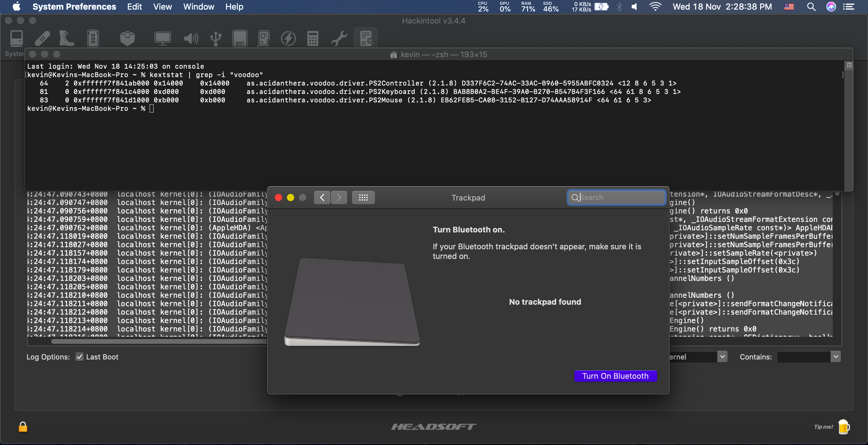Open the Edit menu
Viewport: 868px width, 445px height.
(134, 7)
